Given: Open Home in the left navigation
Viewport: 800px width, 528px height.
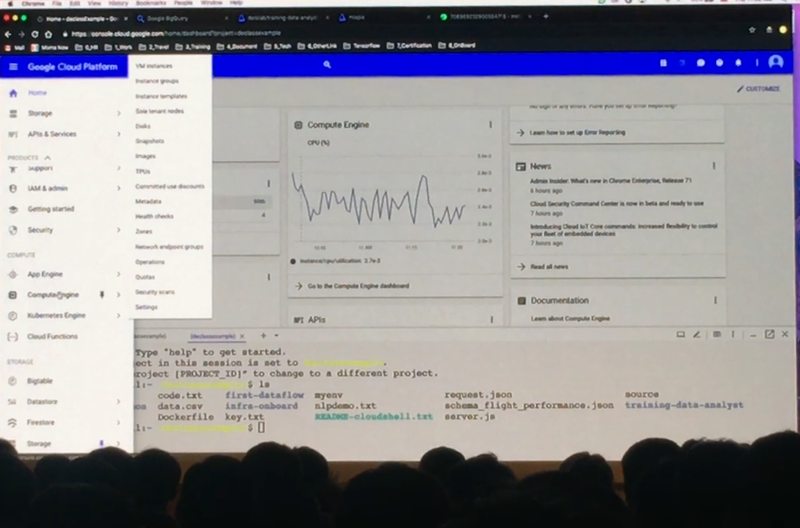Looking at the screenshot, I should (x=37, y=93).
